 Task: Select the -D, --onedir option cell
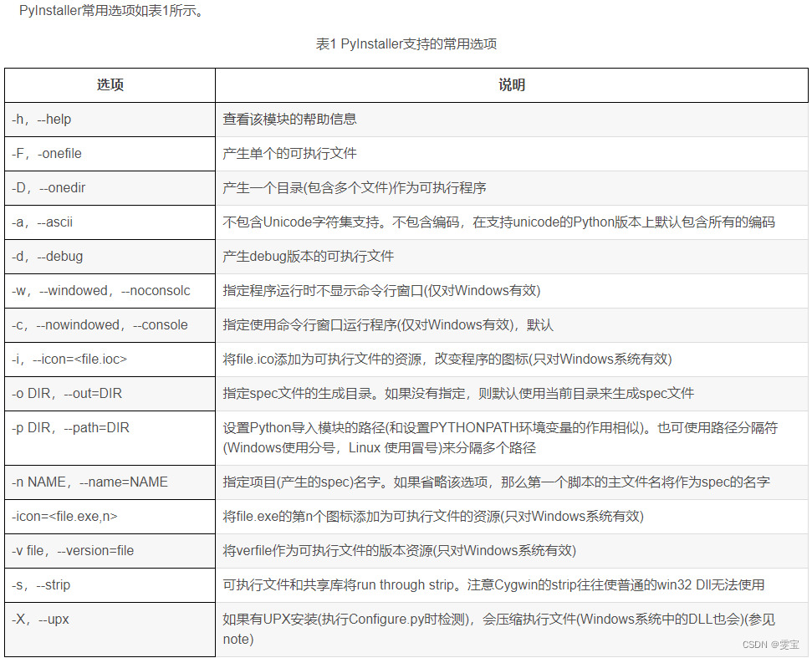(110, 188)
